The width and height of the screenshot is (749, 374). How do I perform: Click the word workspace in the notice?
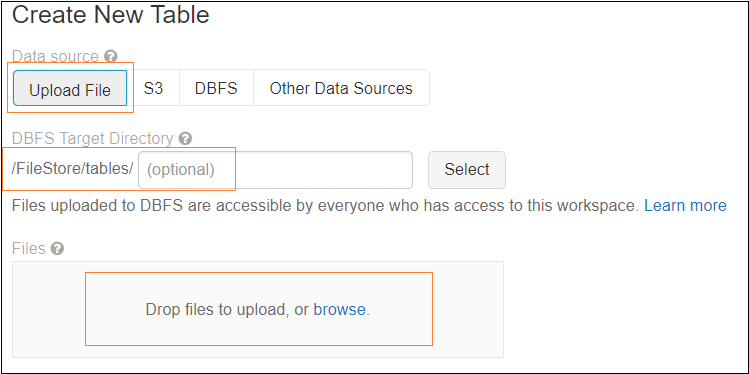pos(596,206)
